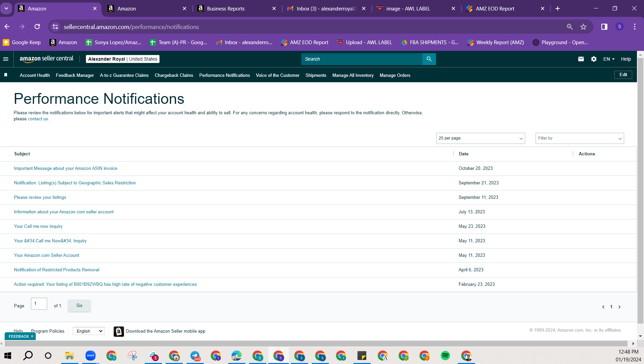The width and height of the screenshot is (644, 364).
Task: Open Windows search from taskbar
Action: 28,356
